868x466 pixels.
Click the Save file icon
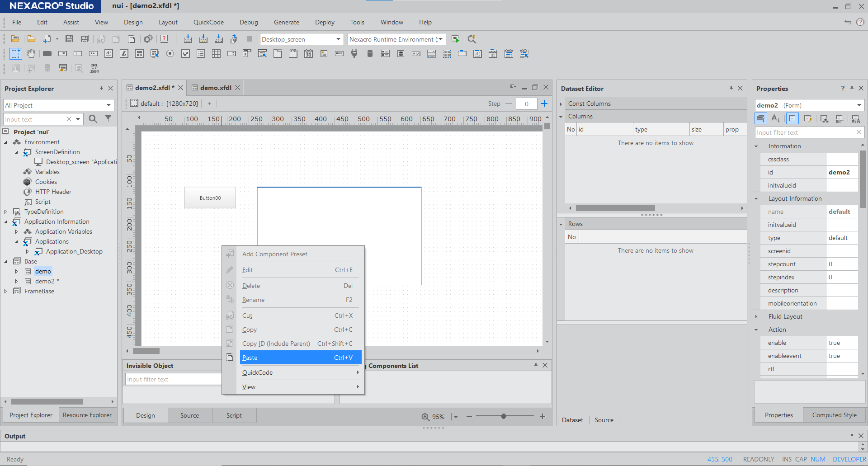(69, 39)
